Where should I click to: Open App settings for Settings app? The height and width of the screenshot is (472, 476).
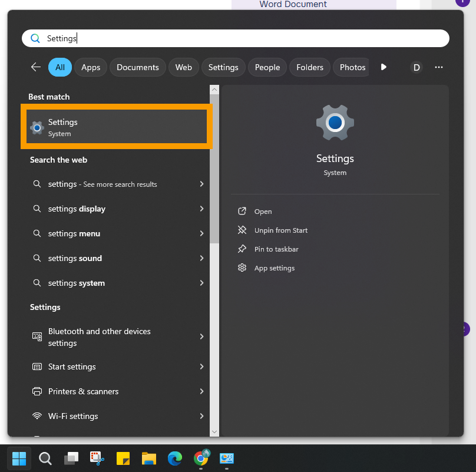(x=274, y=268)
